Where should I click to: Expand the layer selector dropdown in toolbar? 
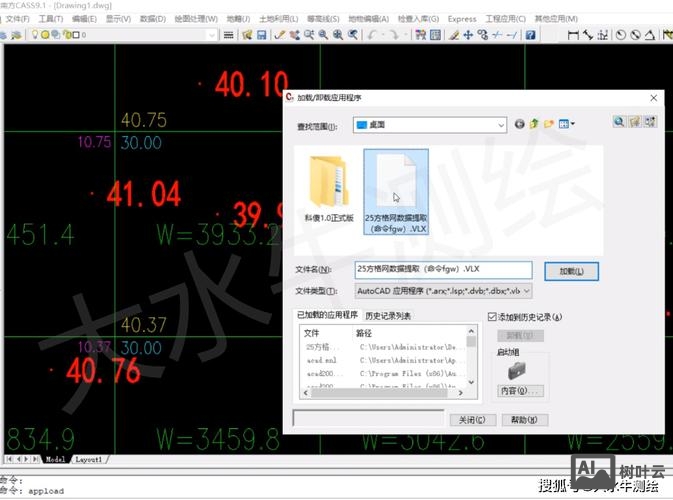point(211,35)
